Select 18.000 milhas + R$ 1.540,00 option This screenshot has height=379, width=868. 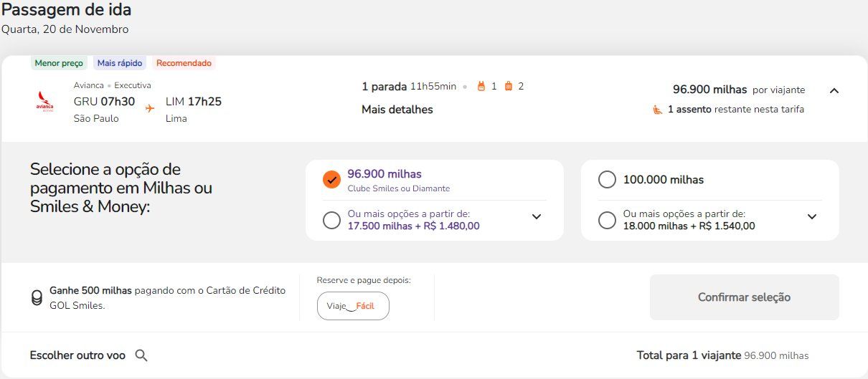(x=607, y=220)
